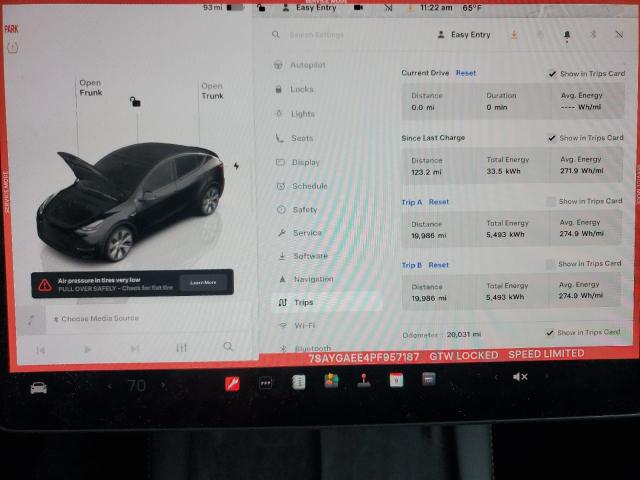
Task: Check Trip B Show in Trips Card
Action: point(551,264)
